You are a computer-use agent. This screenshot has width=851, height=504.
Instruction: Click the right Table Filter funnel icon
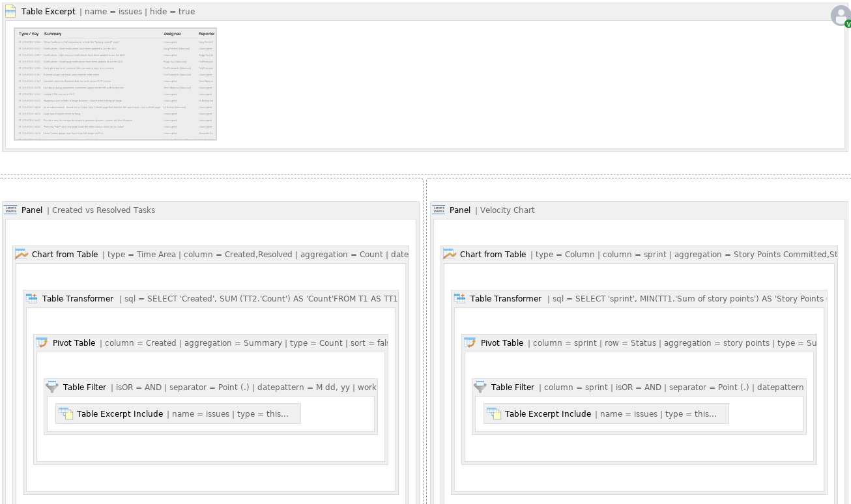[480, 387]
